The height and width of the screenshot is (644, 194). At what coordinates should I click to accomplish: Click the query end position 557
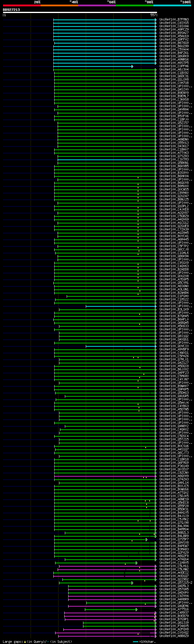click(x=153, y=15)
